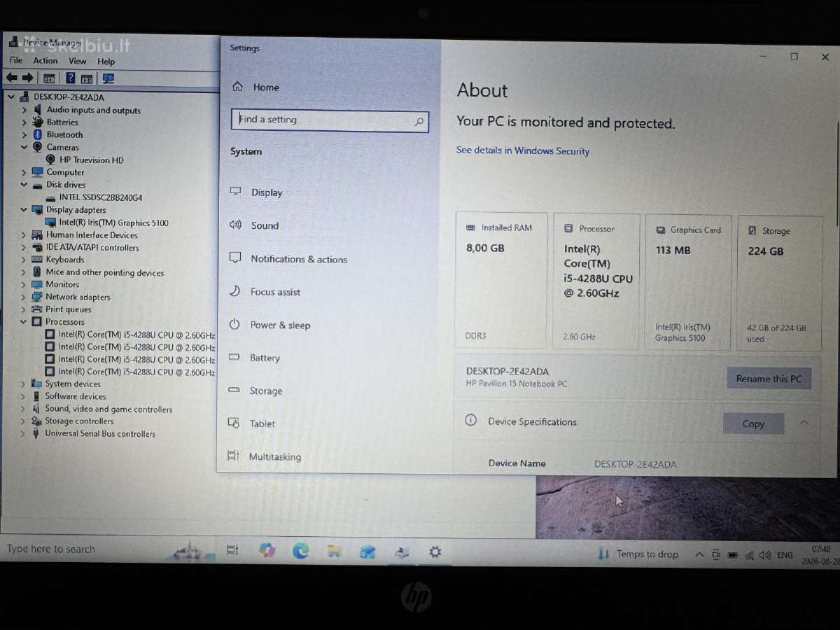Expand Audio inputs and outputs
The height and width of the screenshot is (630, 840).
pos(24,110)
